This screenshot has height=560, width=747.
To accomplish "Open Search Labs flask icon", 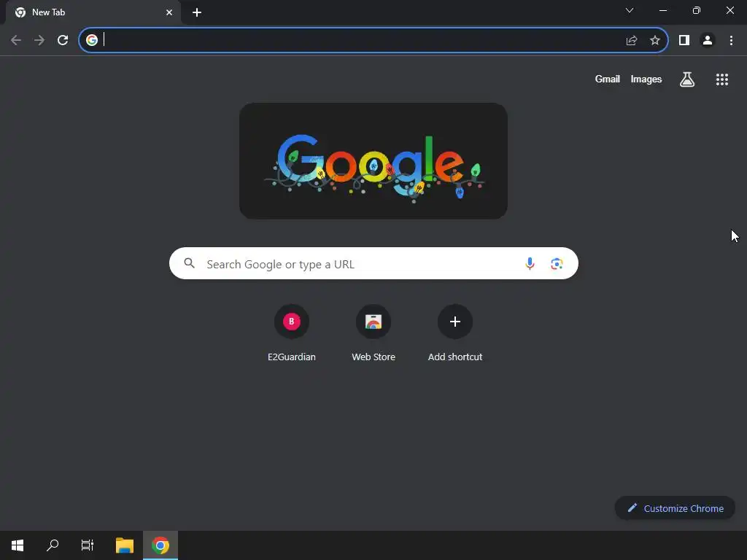I will tap(687, 79).
